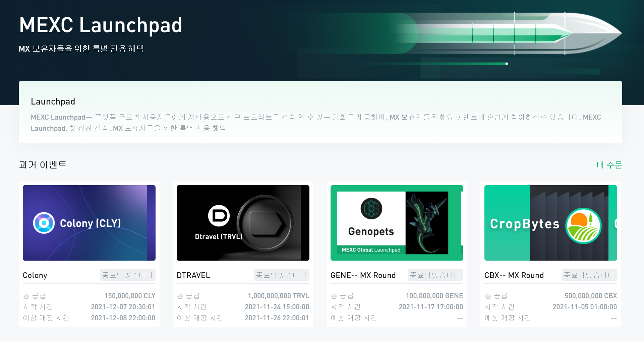
Task: Click the MX 보유자들을 위한 특별 전용 혜택 subtitle
Action: [81, 49]
